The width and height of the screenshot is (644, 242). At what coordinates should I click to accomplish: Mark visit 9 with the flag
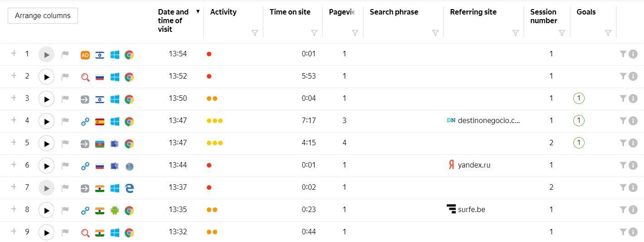point(65,232)
